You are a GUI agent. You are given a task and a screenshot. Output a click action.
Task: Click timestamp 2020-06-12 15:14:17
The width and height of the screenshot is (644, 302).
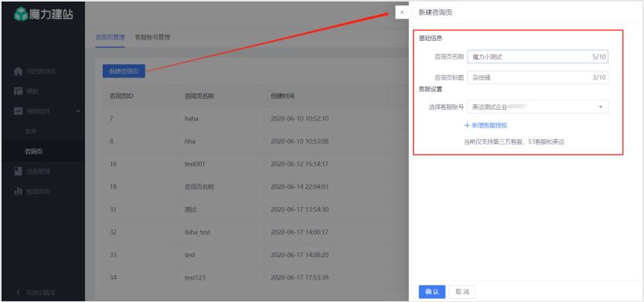click(x=299, y=164)
